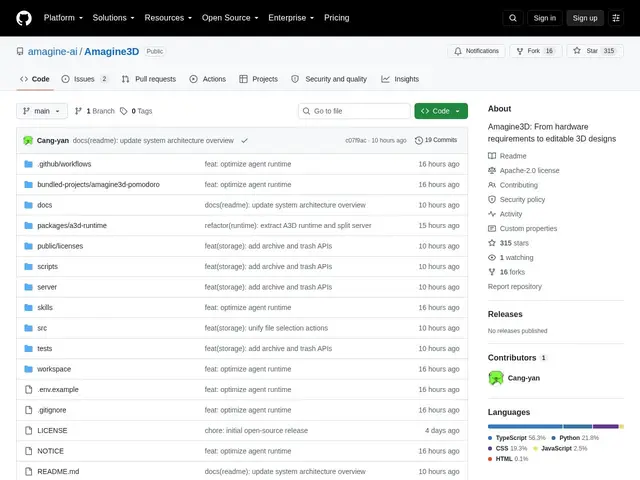640x480 pixels.
Task: Click the eye icon beside 1 watching
Action: tap(492, 258)
